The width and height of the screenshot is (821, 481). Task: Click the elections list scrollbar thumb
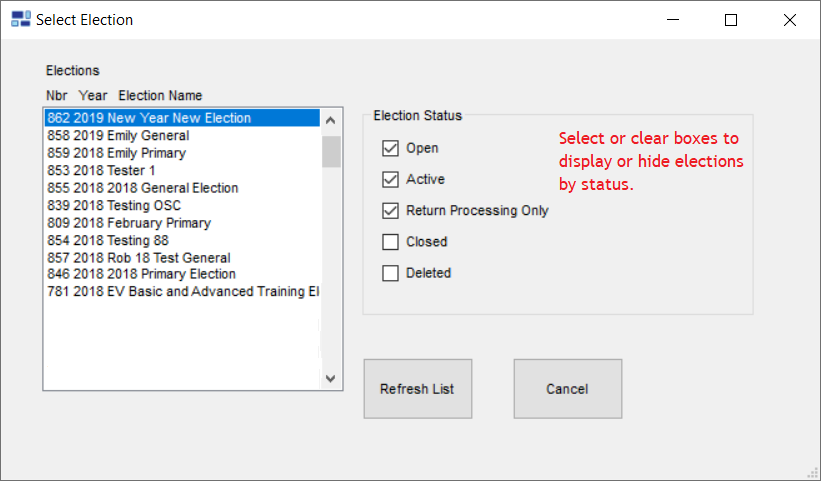(x=331, y=151)
